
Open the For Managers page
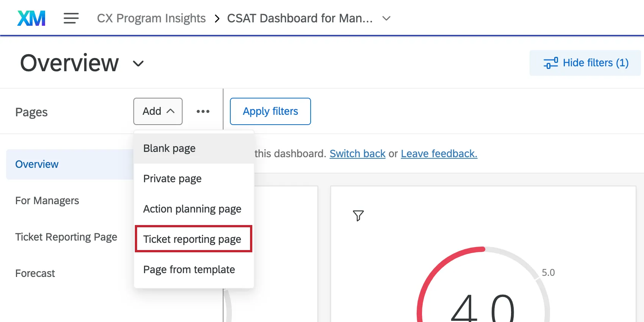point(47,201)
